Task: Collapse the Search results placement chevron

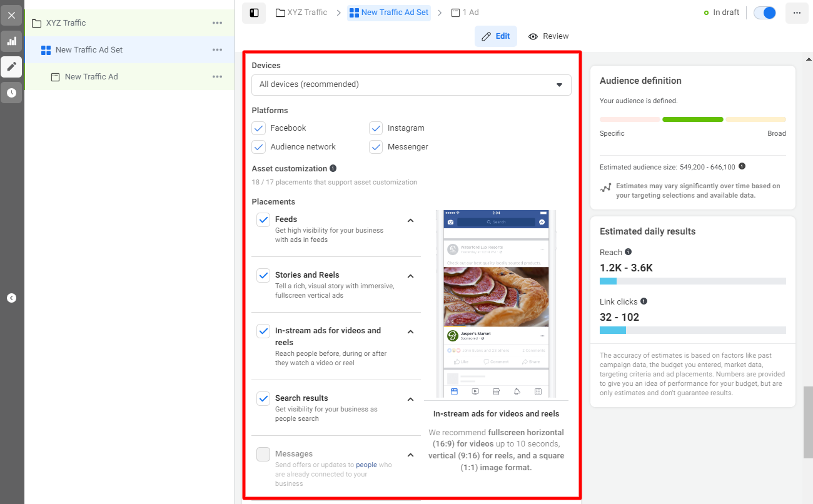Action: (x=411, y=400)
